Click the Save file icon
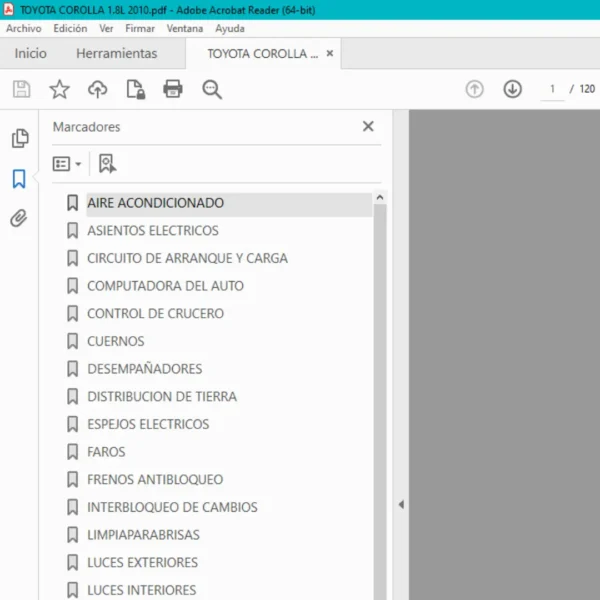The image size is (600, 600). point(21,89)
